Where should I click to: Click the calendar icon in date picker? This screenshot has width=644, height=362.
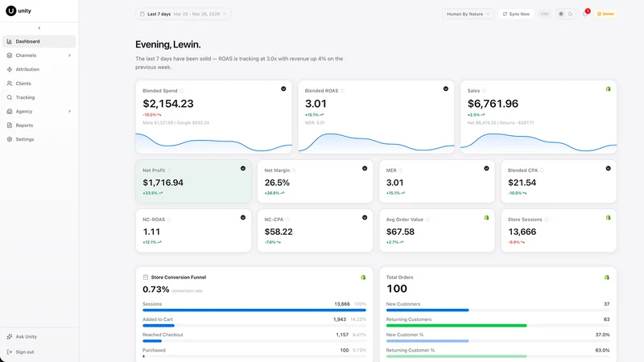click(142, 14)
